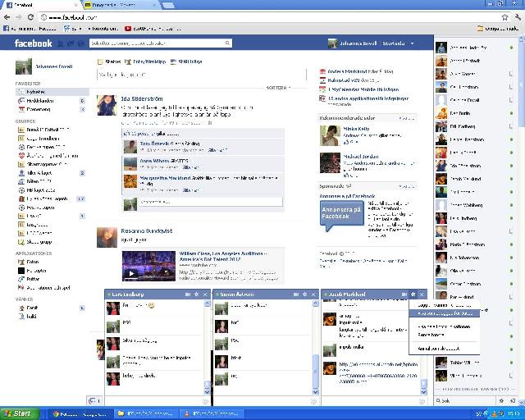Image resolution: width=525 pixels, height=420 pixels.
Task: Open Michael Jordan recommended page
Action: click(x=361, y=157)
